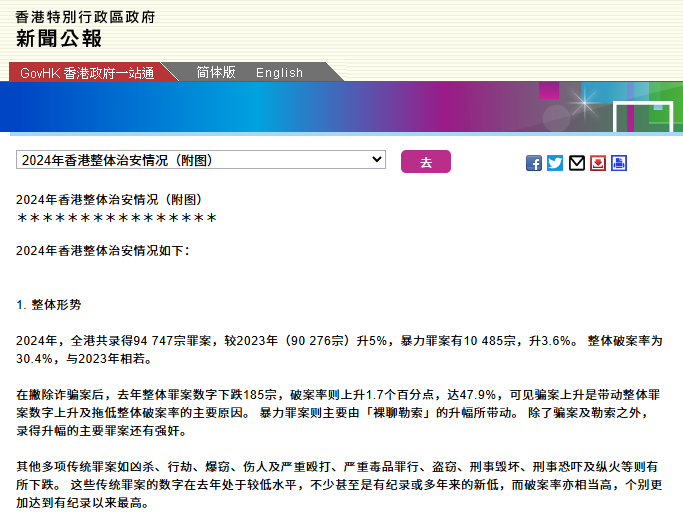The image size is (683, 520).
Task: Click the text 30.4%，与2023年相若
Action: tap(84, 359)
